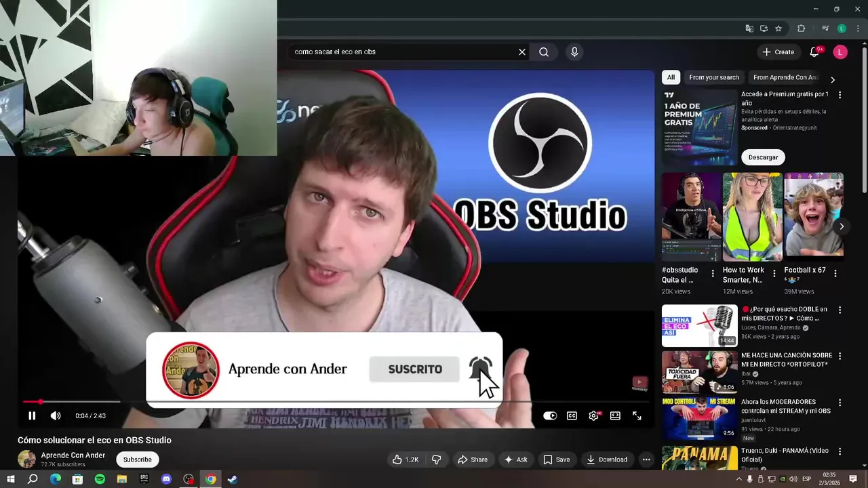
Task: Open Chrome's translate page icon
Action: point(749,28)
